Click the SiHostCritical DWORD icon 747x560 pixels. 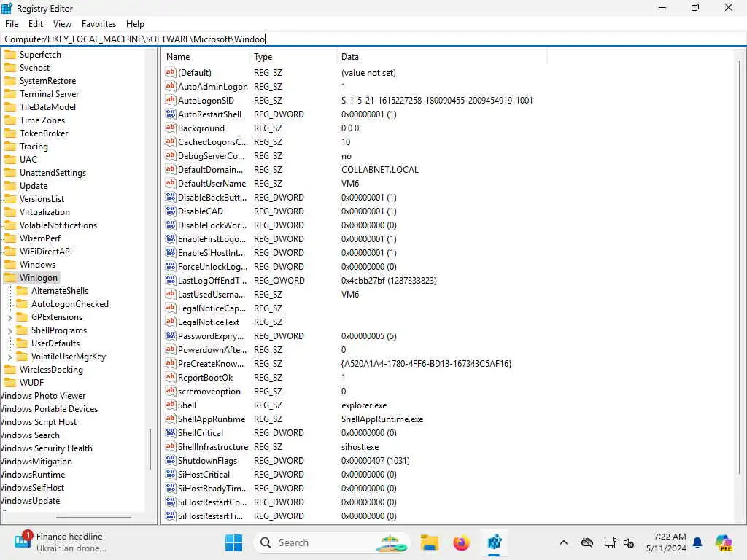coord(171,474)
